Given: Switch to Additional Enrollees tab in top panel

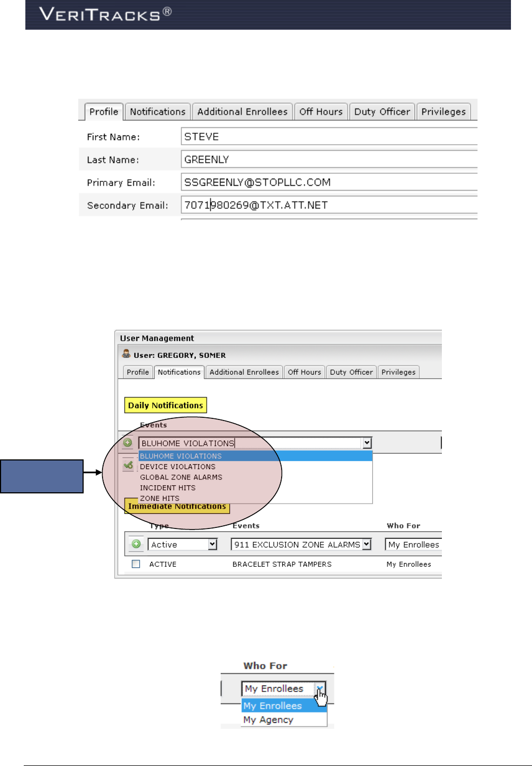Looking at the screenshot, I should click(x=242, y=112).
